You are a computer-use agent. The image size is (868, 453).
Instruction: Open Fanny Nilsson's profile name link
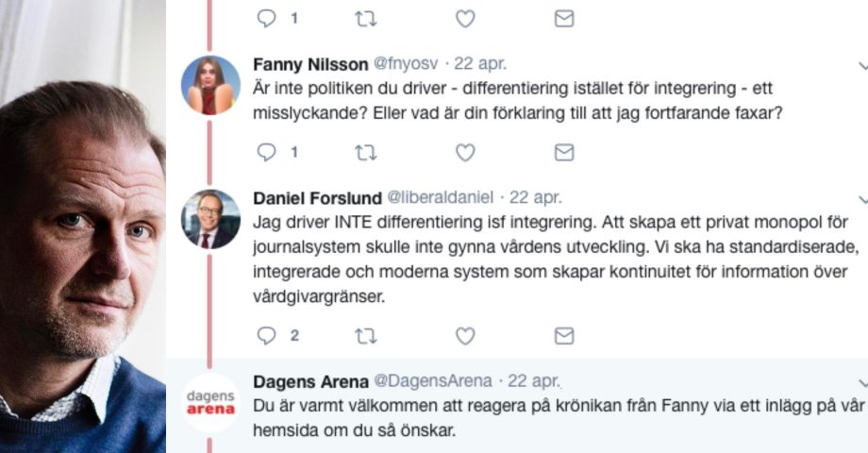tap(309, 64)
